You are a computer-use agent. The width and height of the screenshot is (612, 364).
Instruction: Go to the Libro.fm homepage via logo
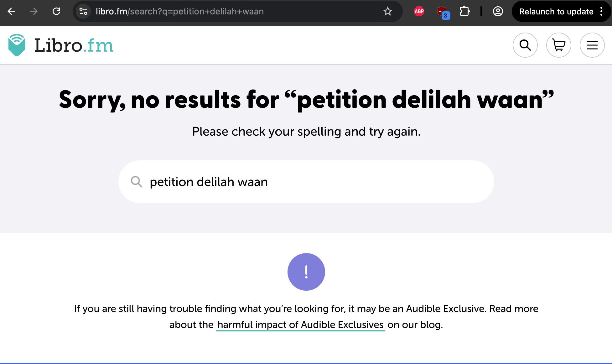(61, 45)
